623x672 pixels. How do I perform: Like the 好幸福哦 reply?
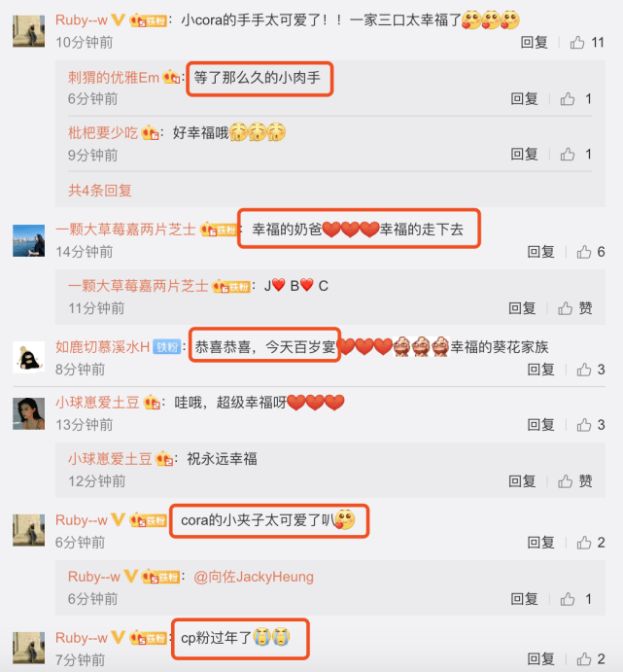[x=568, y=155]
